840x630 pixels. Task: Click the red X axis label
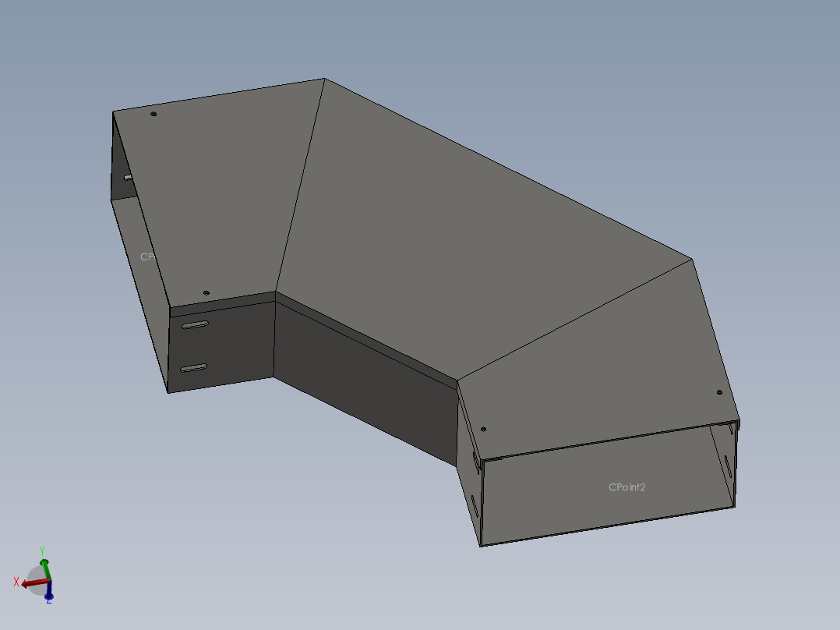coord(16,582)
